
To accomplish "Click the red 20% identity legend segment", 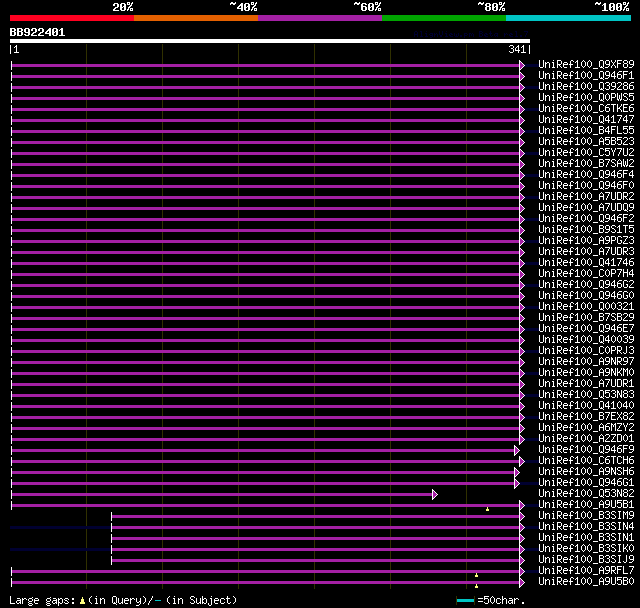I will 72,18.
